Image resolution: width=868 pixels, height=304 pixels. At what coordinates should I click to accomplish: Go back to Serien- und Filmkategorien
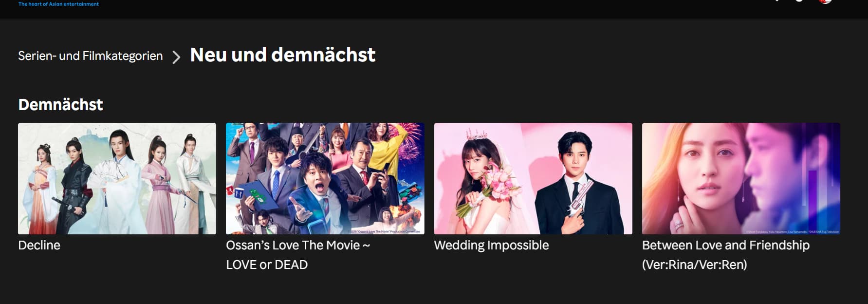point(91,56)
